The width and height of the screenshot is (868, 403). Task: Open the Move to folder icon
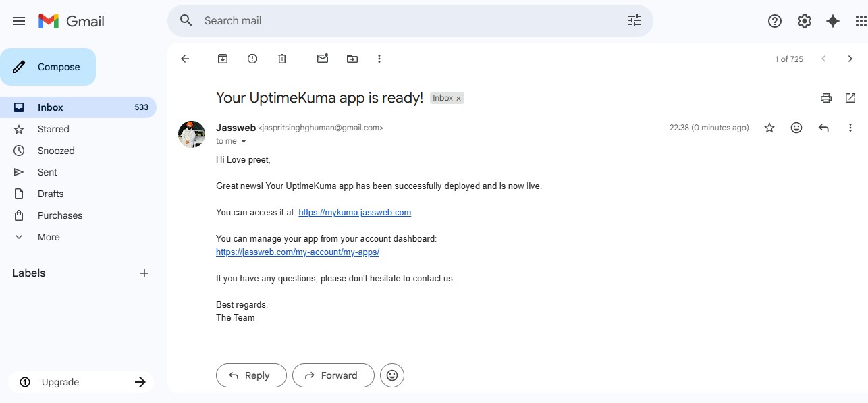click(352, 59)
